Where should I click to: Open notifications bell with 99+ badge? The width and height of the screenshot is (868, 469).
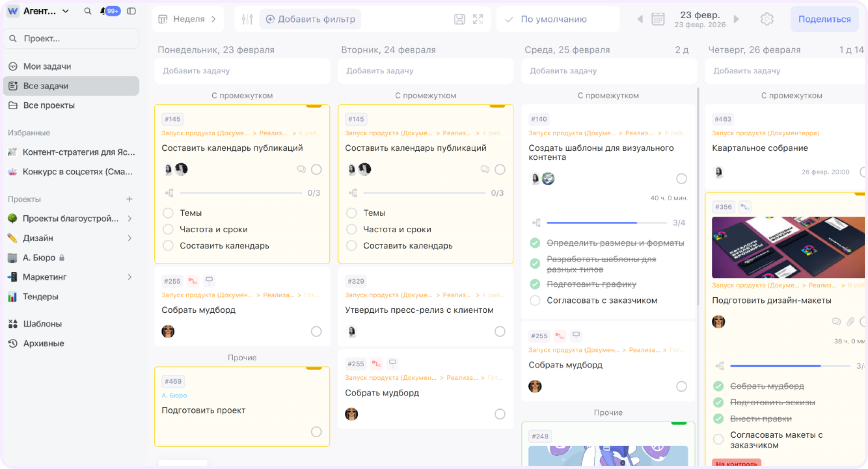[x=110, y=11]
